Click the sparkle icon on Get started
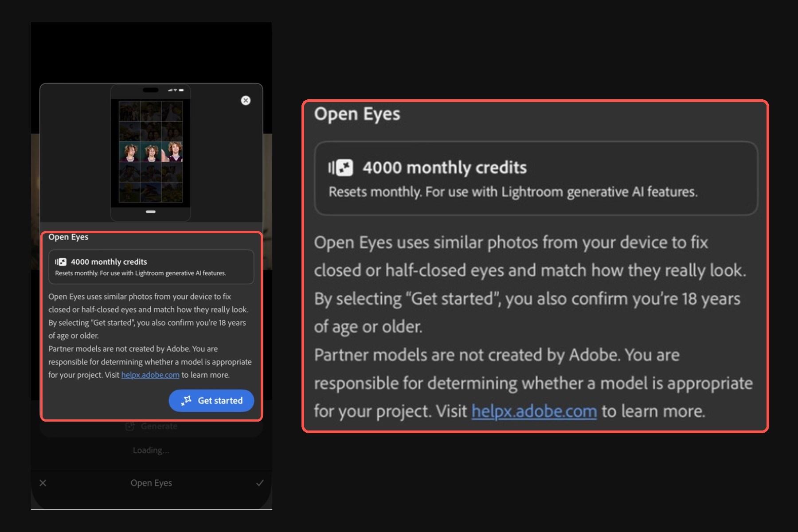Image resolution: width=798 pixels, height=532 pixels. (186, 400)
